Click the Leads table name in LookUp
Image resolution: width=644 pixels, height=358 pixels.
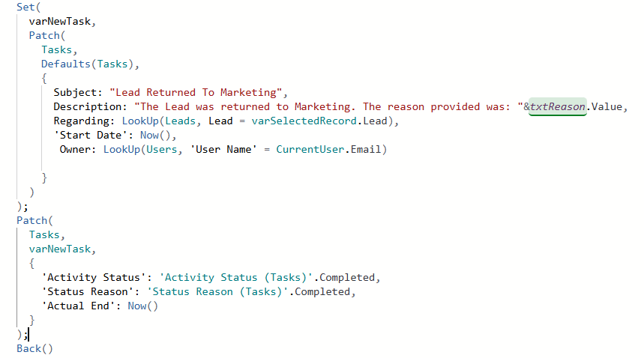tap(179, 121)
